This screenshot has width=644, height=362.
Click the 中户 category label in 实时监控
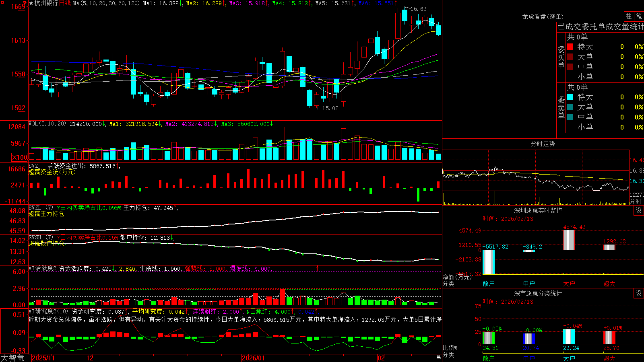coord(529,284)
